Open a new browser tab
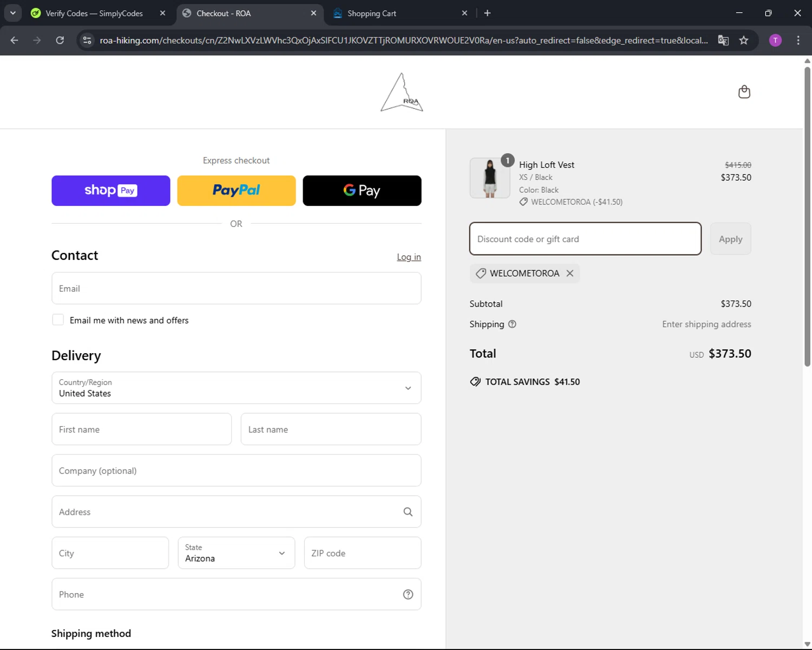 [x=487, y=13]
